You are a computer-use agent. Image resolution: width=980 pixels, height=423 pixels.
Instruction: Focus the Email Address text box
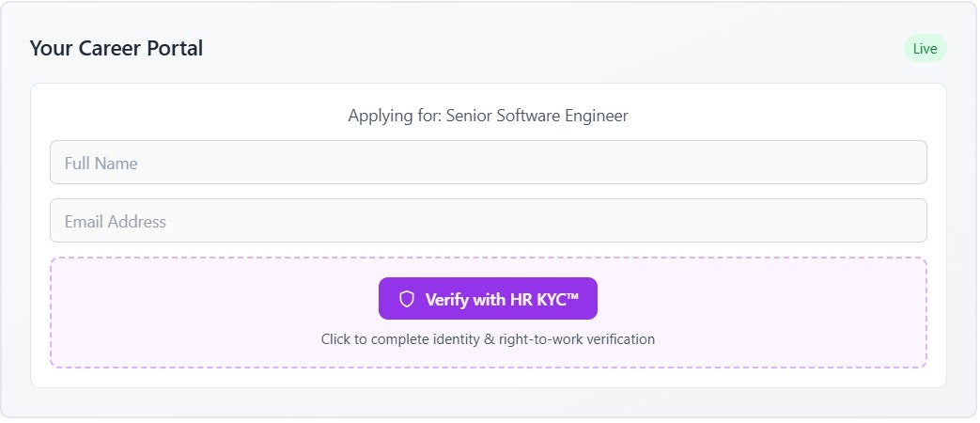[488, 221]
